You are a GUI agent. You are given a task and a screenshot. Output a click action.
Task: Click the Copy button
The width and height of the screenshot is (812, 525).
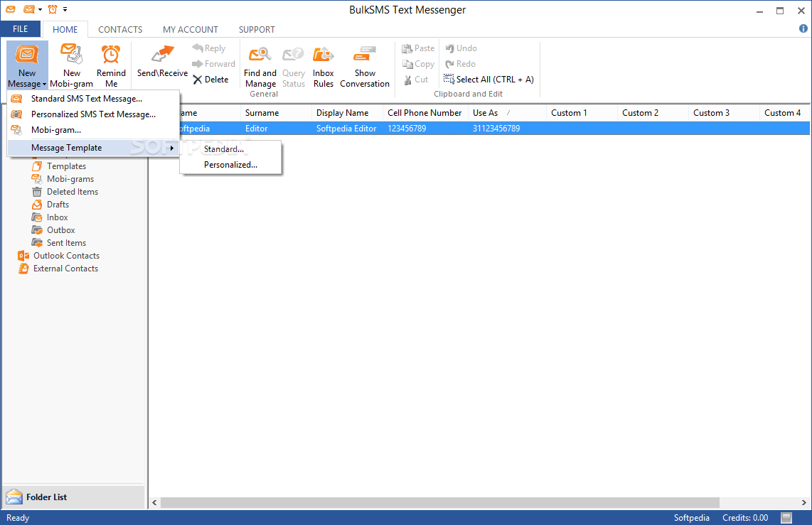coord(418,64)
